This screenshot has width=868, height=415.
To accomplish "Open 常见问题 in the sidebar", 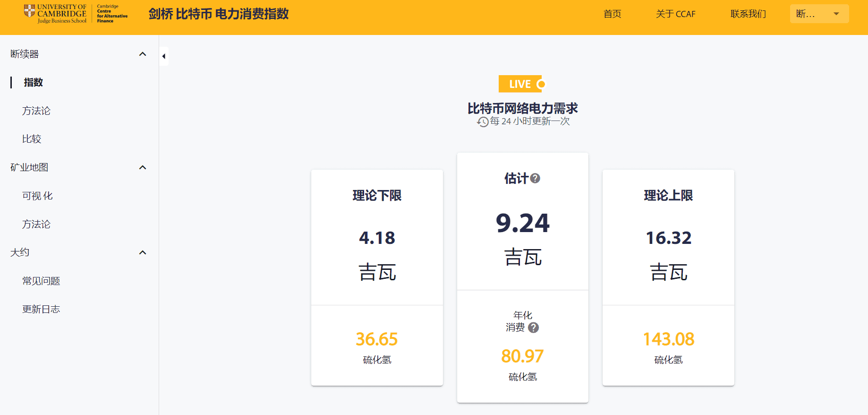I will 41,281.
